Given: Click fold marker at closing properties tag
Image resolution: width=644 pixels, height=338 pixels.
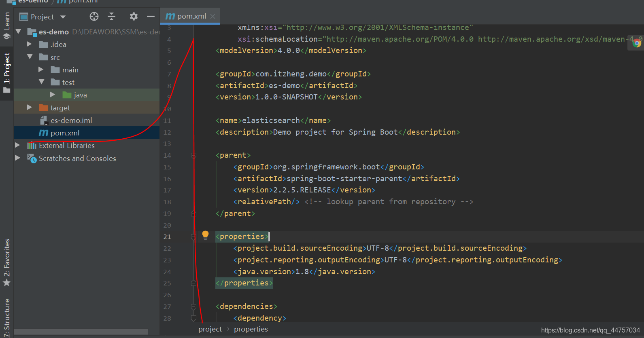Looking at the screenshot, I should 193,283.
